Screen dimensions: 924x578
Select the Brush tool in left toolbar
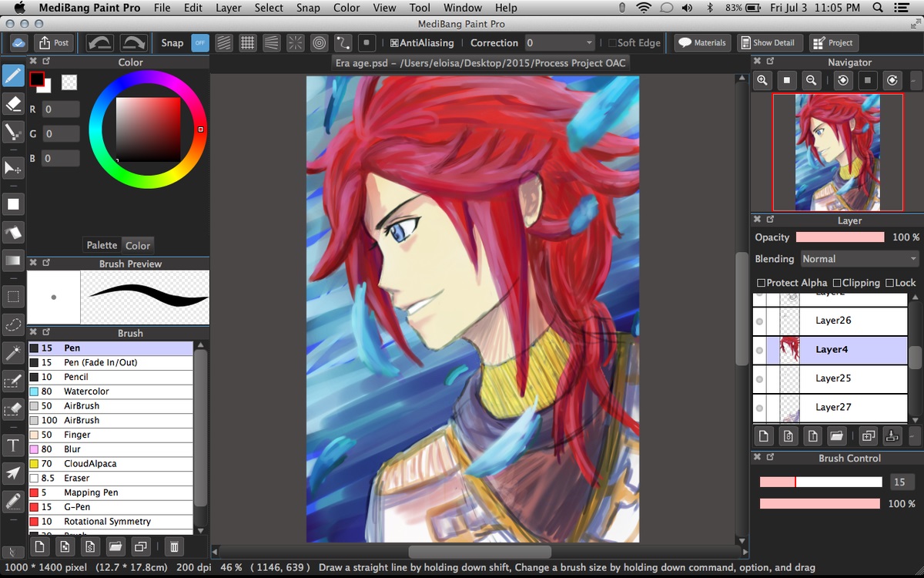point(13,76)
